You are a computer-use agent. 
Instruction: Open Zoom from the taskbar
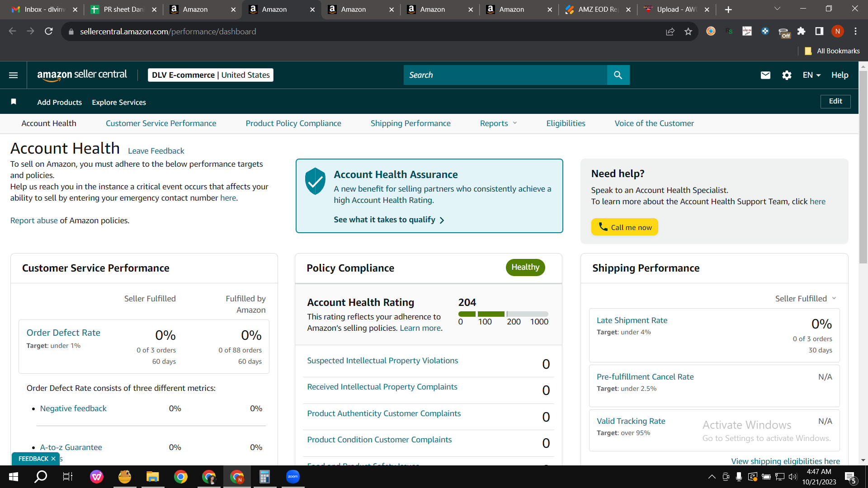point(293,477)
